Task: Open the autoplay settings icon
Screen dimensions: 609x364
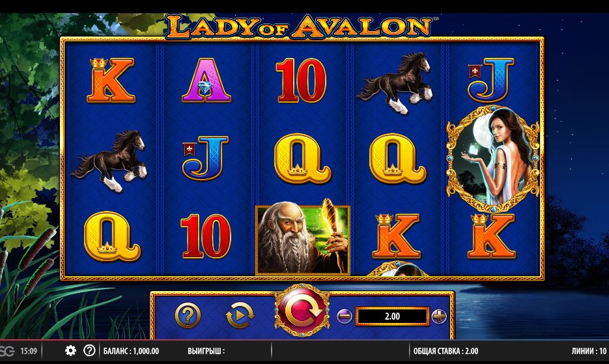Action: point(240,315)
